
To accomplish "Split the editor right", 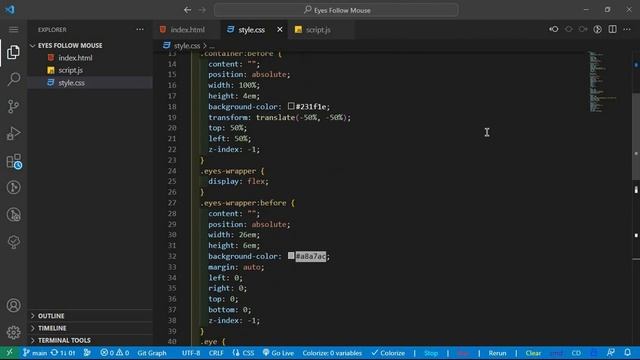I will pyautogui.click(x=612, y=29).
